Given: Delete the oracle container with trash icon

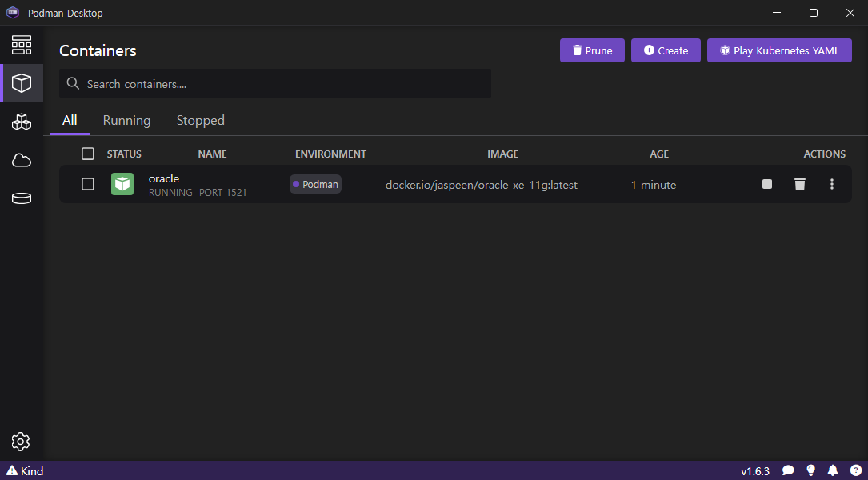Looking at the screenshot, I should [800, 184].
